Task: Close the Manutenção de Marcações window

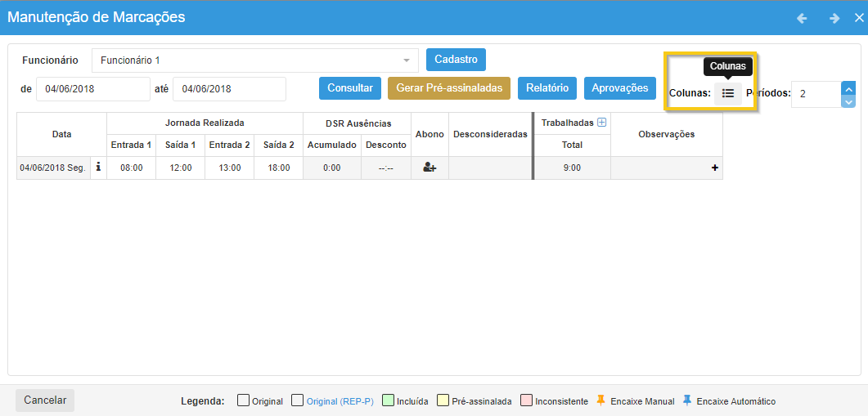Action: click(x=858, y=18)
